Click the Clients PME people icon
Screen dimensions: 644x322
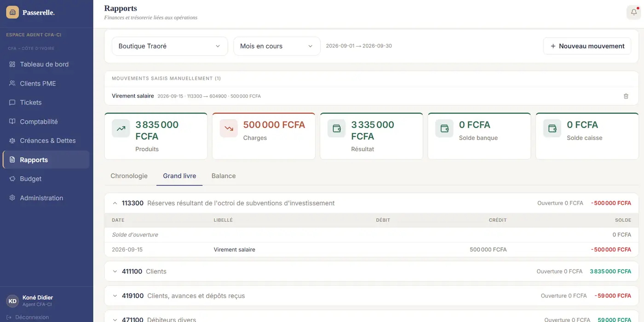(x=12, y=83)
